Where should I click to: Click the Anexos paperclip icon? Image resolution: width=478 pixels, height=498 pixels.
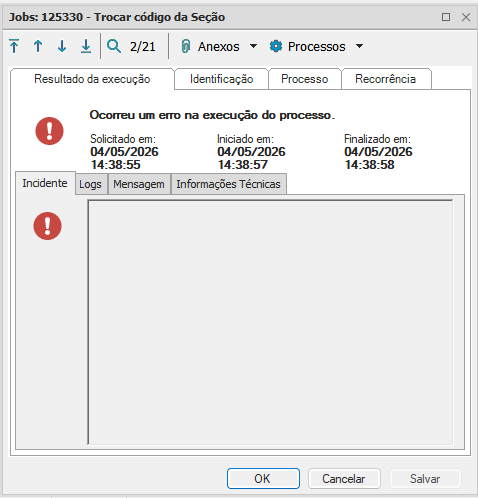pyautogui.click(x=186, y=46)
